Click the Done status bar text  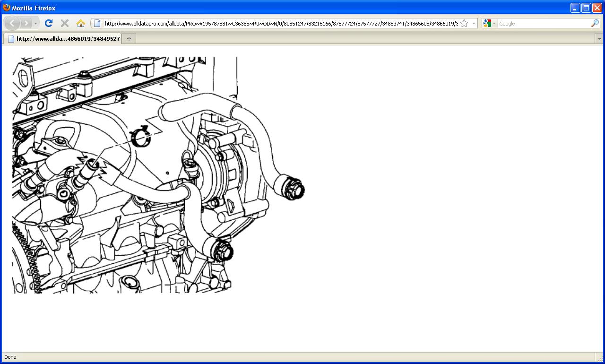click(x=10, y=357)
